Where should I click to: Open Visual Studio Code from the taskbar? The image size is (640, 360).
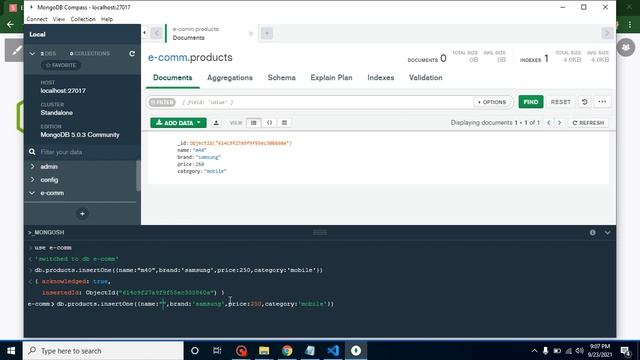point(333,351)
